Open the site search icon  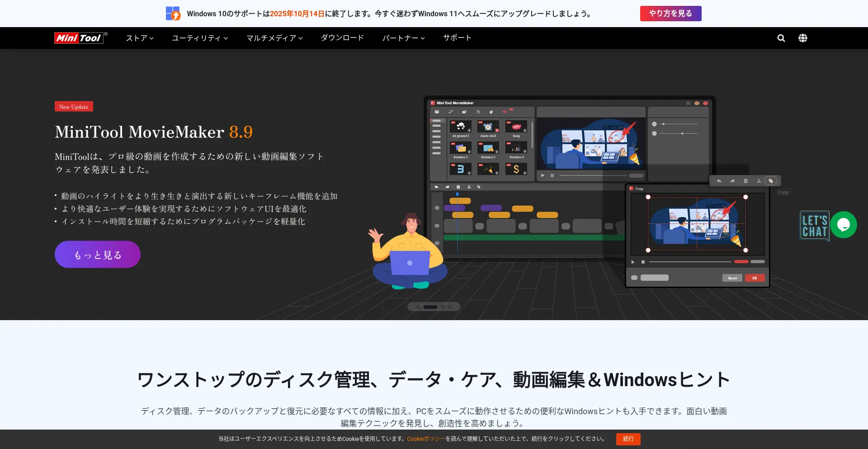tap(781, 38)
